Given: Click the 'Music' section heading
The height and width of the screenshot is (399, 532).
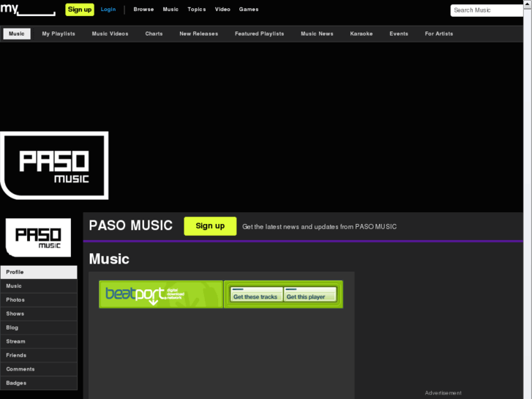Looking at the screenshot, I should point(109,259).
